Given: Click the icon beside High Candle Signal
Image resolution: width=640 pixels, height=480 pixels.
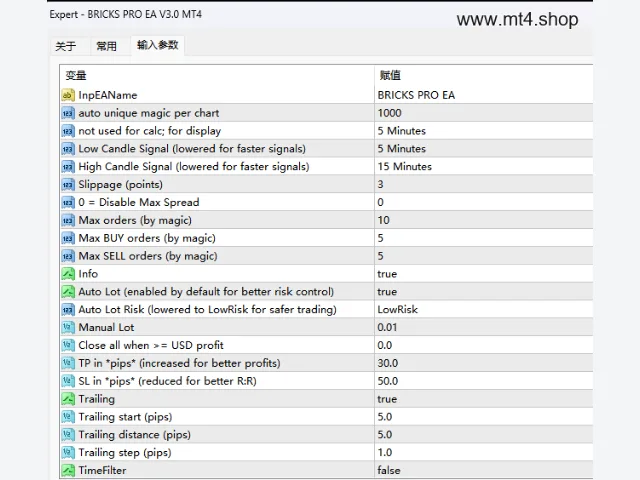Looking at the screenshot, I should (x=68, y=167).
